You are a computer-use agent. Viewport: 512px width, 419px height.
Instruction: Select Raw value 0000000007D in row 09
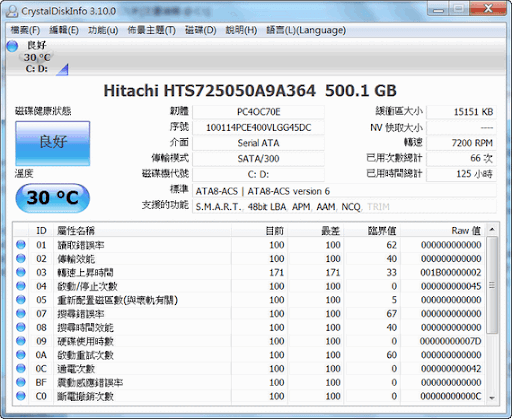(451, 341)
